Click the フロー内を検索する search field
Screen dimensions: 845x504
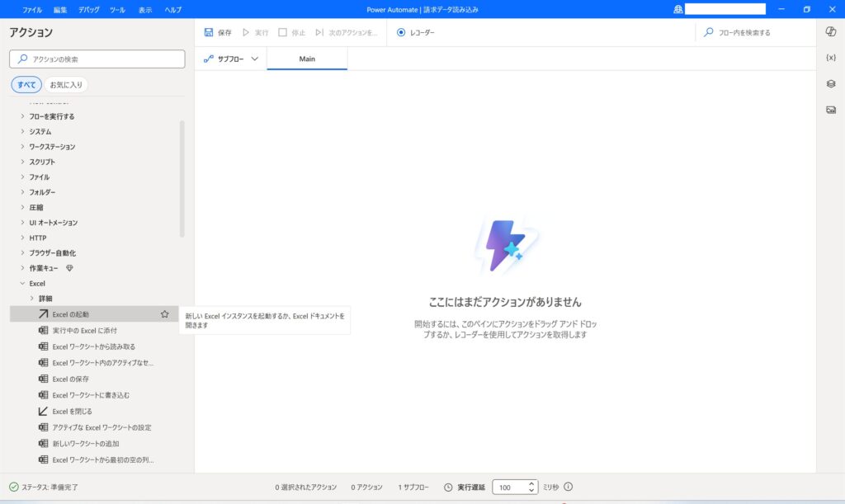click(754, 32)
